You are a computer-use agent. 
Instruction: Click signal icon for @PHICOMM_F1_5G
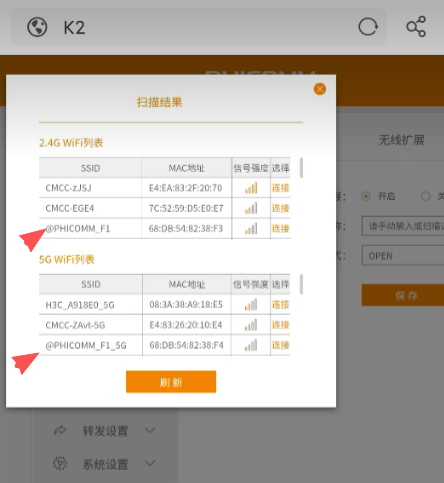pyautogui.click(x=251, y=345)
